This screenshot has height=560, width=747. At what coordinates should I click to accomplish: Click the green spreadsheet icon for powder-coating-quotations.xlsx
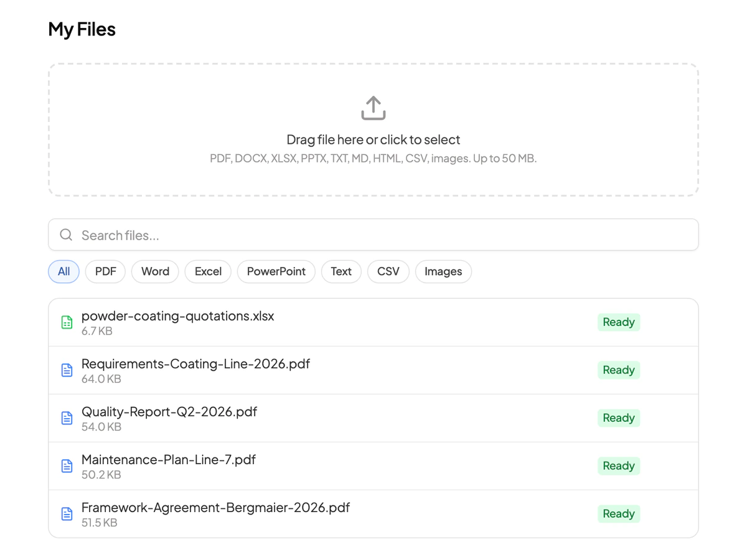(67, 322)
